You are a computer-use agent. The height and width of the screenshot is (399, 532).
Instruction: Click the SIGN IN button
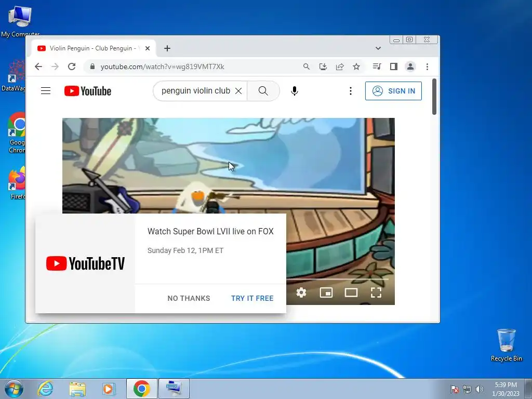tap(393, 91)
